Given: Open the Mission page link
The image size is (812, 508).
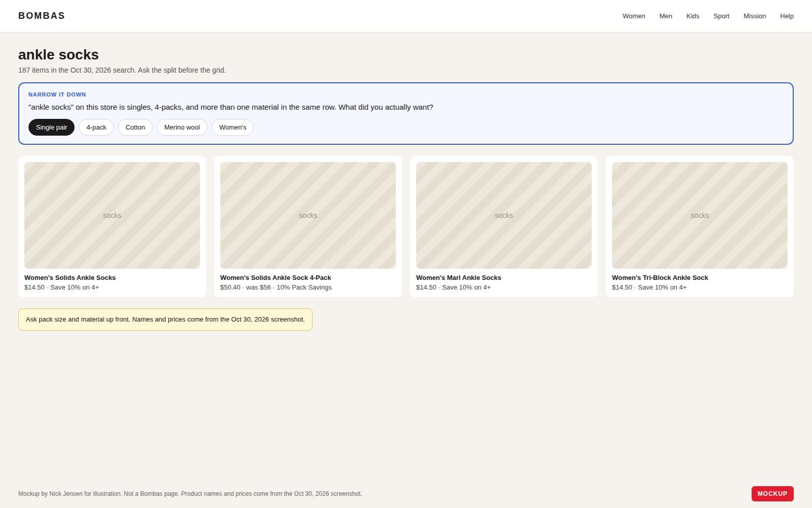Looking at the screenshot, I should [755, 16].
